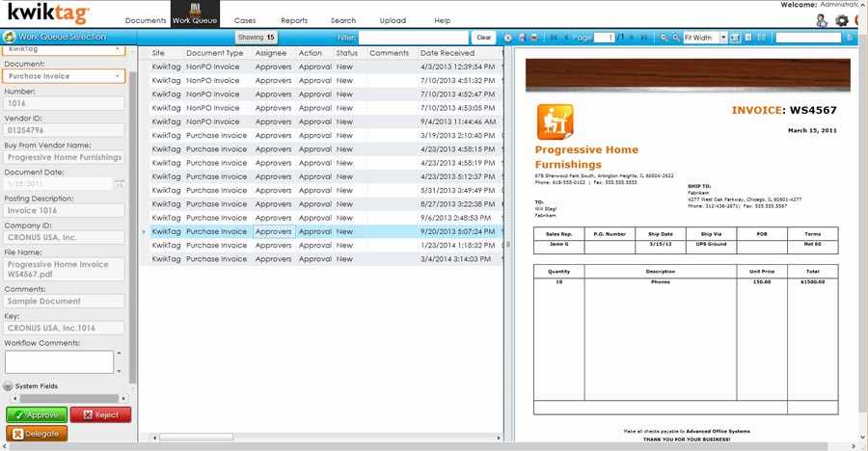868x451 pixels.
Task: Select the row received 3/4/2014 3:14:03 PM
Action: coord(326,259)
